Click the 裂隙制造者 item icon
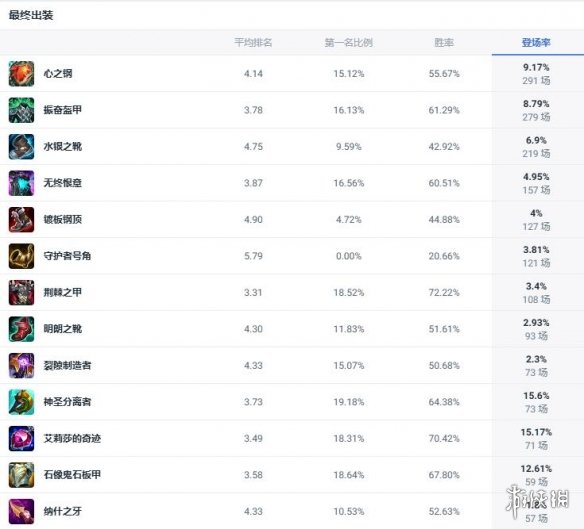Screen dimensions: 584x529 tap(21, 366)
